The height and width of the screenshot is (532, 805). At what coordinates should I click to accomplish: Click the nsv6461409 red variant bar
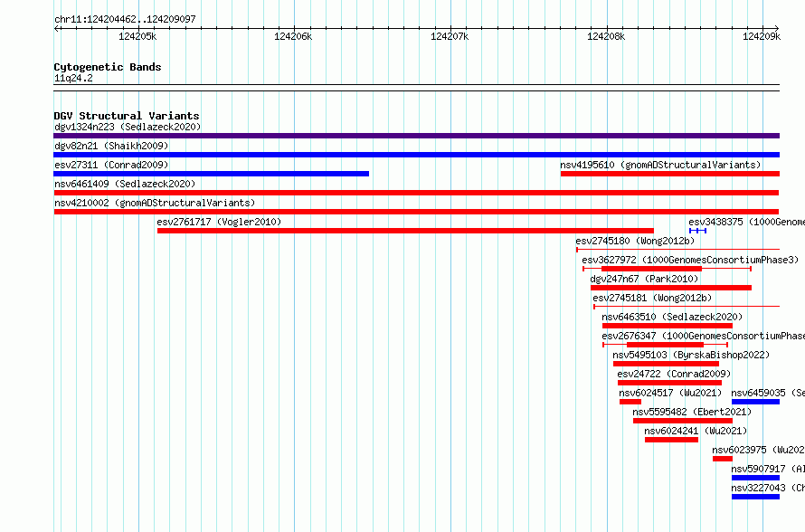coord(416,193)
